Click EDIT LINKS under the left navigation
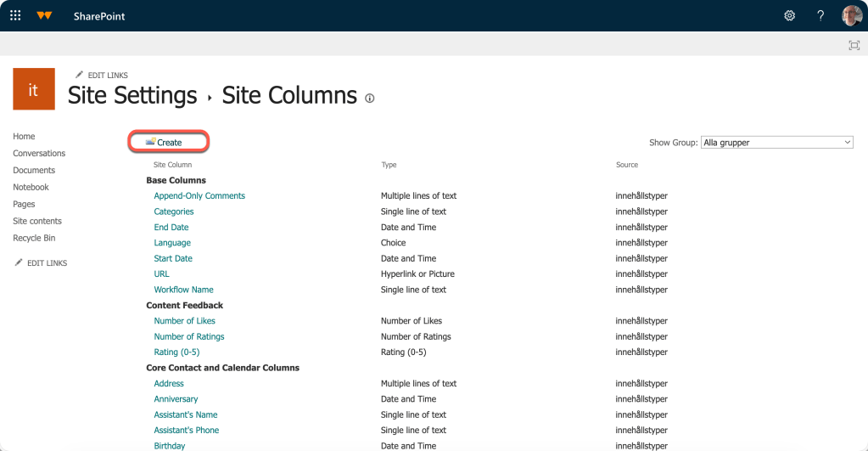 click(x=47, y=263)
